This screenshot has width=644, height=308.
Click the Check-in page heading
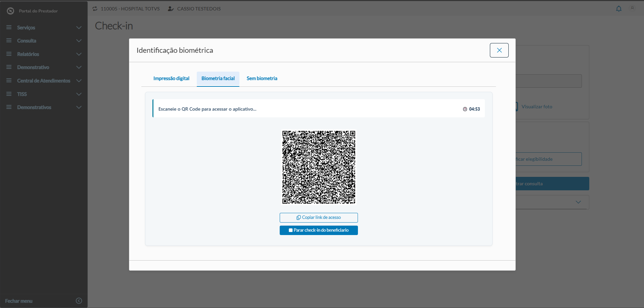pos(114,26)
